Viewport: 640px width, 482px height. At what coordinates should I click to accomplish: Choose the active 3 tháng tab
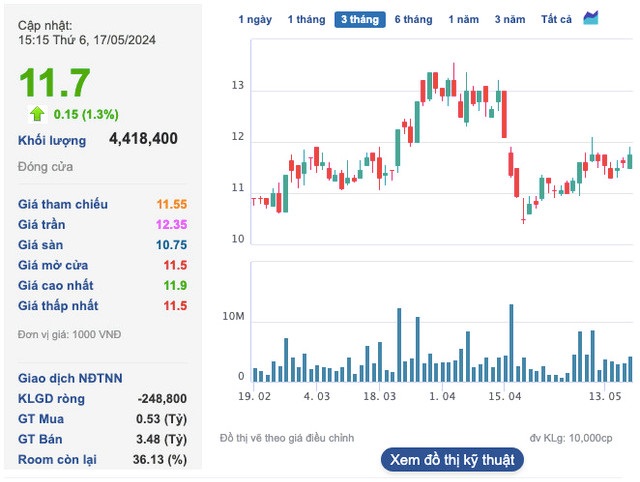pos(359,20)
